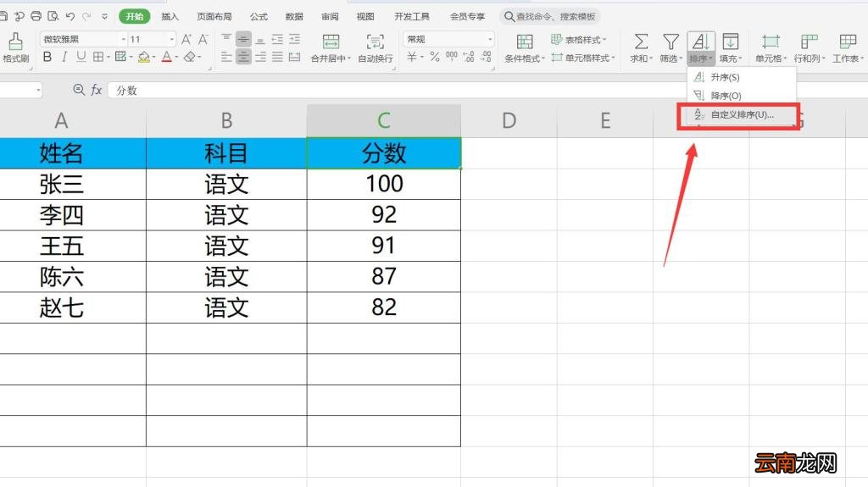Open Table Style (表格样式) dropdown
Image resolution: width=868 pixels, height=487 pixels.
click(578, 39)
